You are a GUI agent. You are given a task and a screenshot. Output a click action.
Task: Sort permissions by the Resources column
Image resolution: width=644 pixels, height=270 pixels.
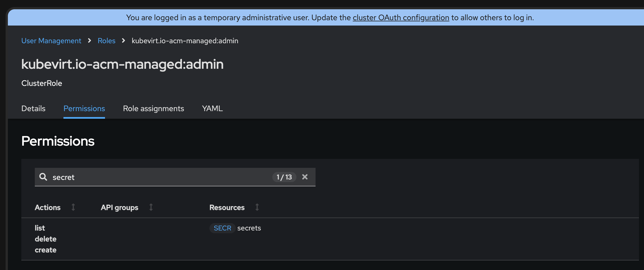click(257, 207)
